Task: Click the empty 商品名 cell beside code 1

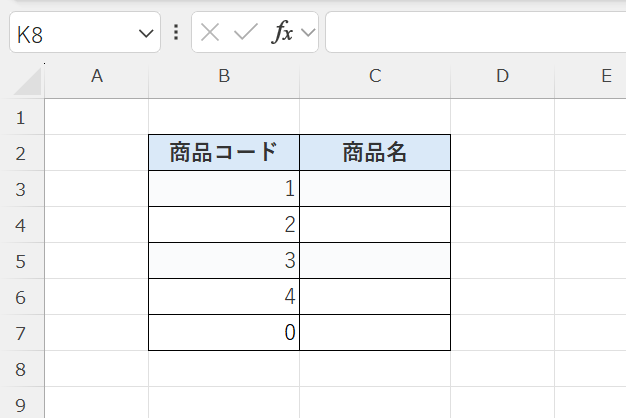Action: [375, 189]
